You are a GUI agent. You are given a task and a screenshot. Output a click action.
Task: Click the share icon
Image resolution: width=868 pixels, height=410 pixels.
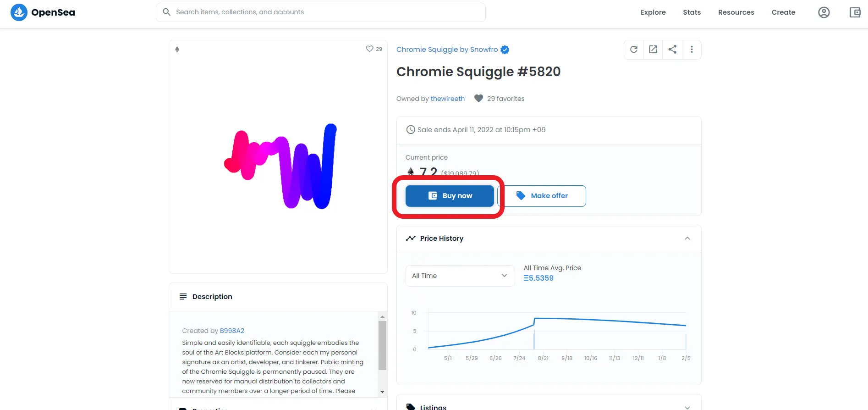[672, 50]
